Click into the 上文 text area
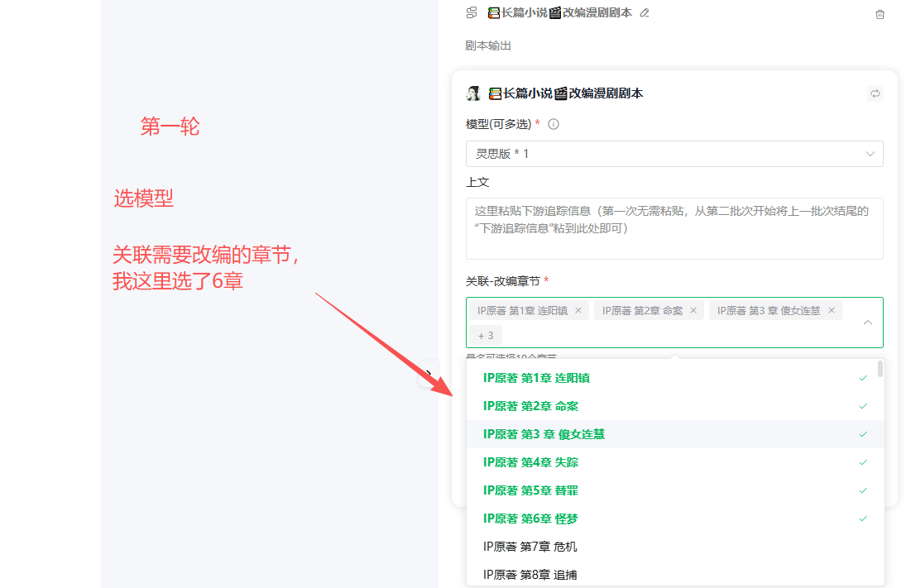Image resolution: width=906 pixels, height=588 pixels. coord(674,229)
